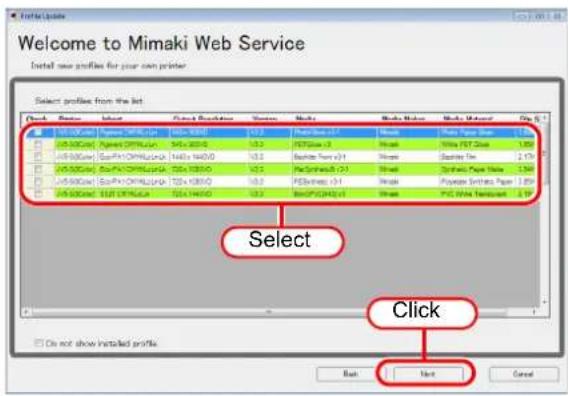568x396 pixels.
Task: Click the list's scroll-right arrow
Action: point(534,312)
